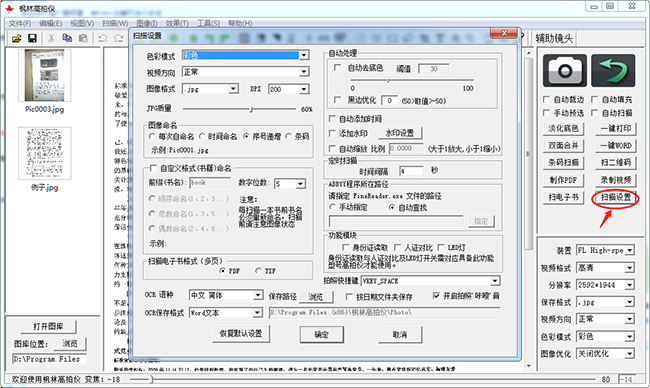Image resolution: width=650 pixels, height=388 pixels.
Task: Click the camera capture icon
Action: pyautogui.click(x=565, y=70)
